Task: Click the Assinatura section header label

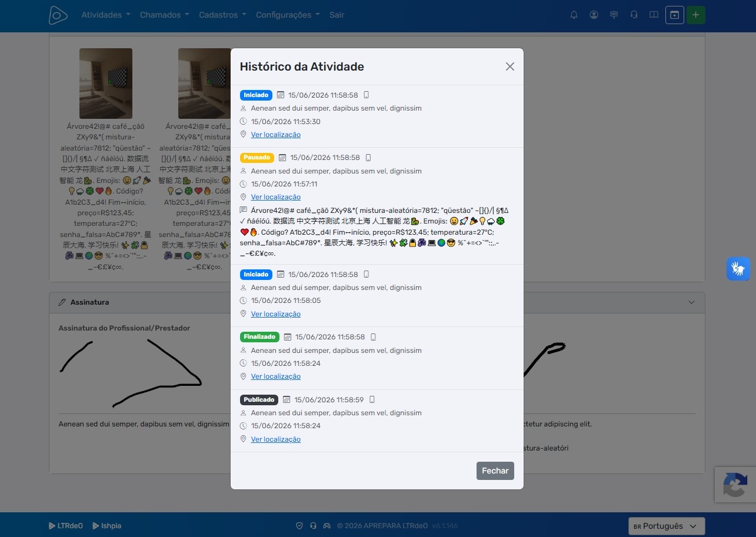Action: [89, 302]
